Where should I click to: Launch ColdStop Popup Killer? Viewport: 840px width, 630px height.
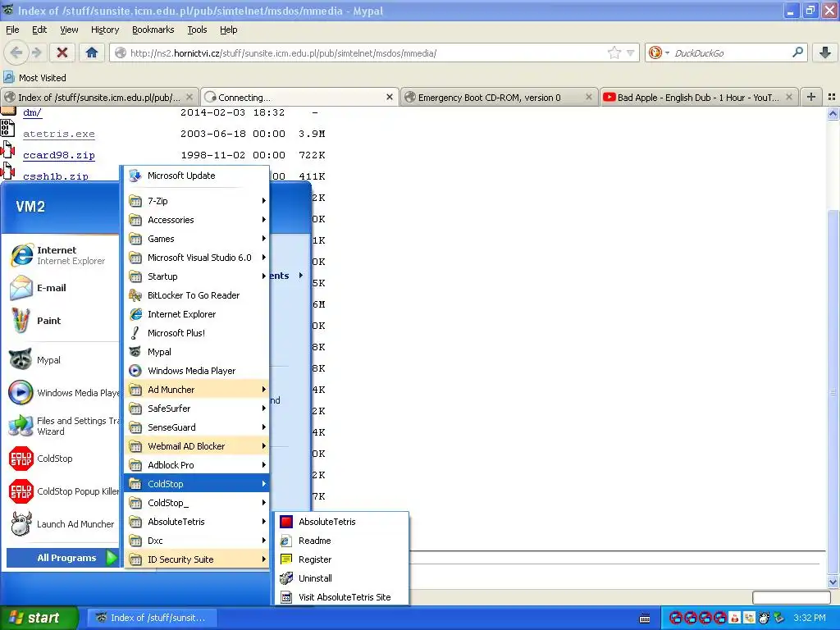[62, 491]
